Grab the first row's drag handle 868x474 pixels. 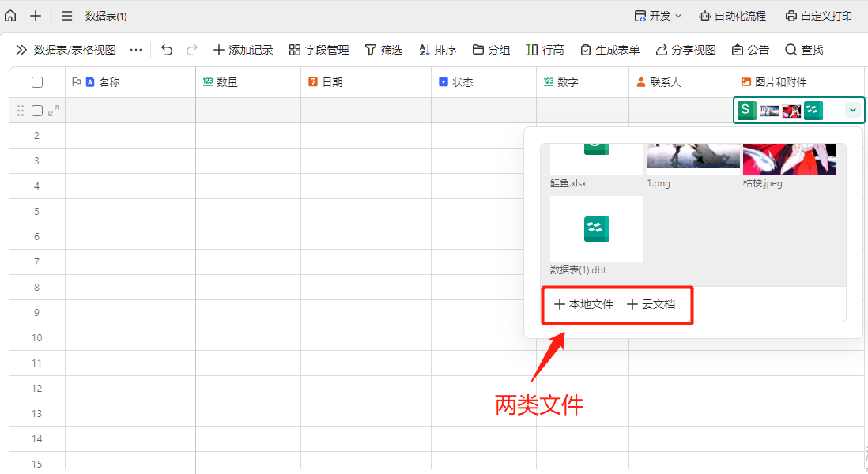click(x=21, y=111)
